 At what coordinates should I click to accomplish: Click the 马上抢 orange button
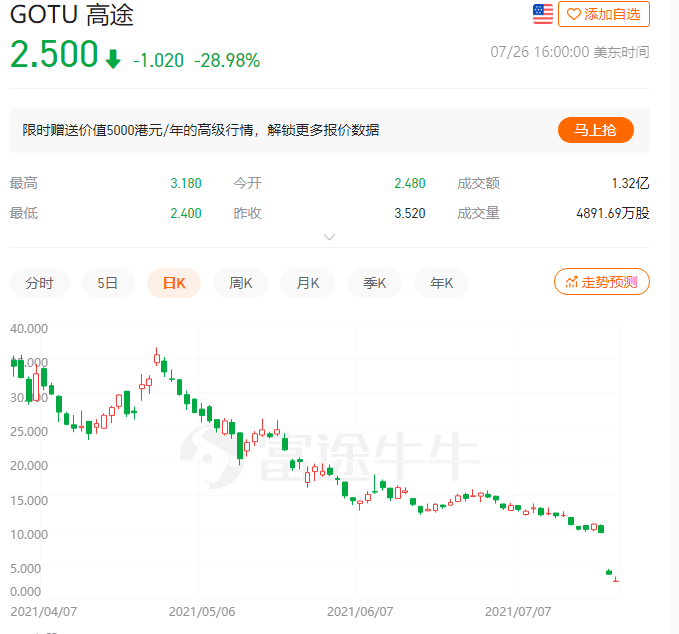point(595,130)
